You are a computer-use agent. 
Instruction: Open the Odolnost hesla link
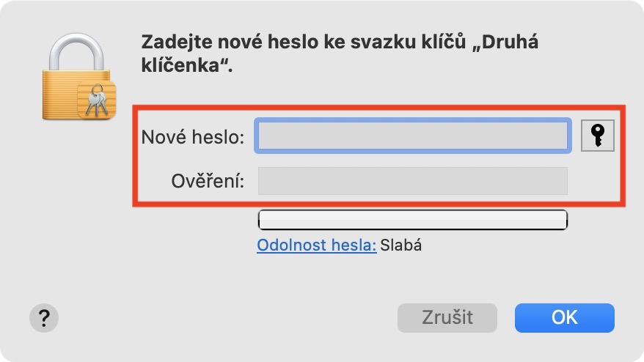(x=316, y=245)
